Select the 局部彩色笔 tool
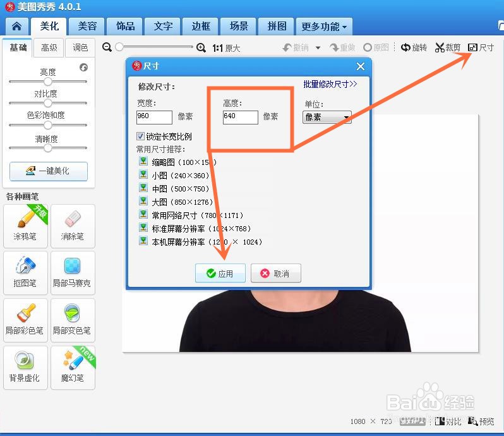The height and width of the screenshot is (436, 504). pyautogui.click(x=25, y=320)
